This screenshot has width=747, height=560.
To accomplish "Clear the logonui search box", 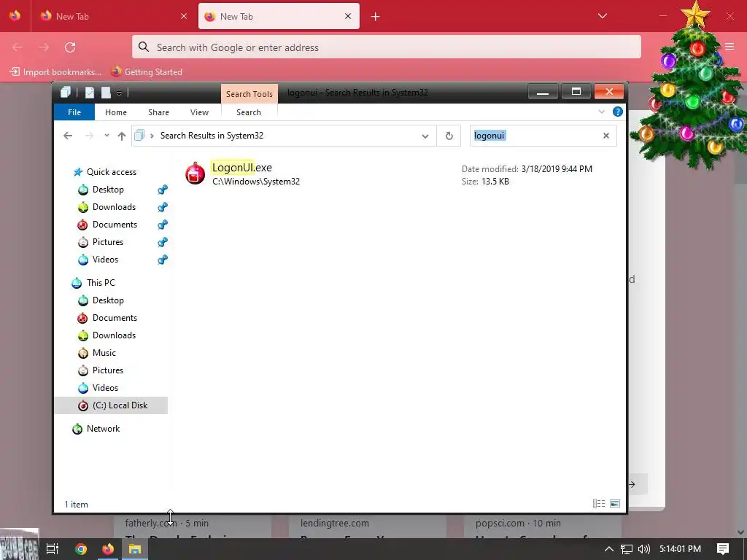I will tap(606, 136).
